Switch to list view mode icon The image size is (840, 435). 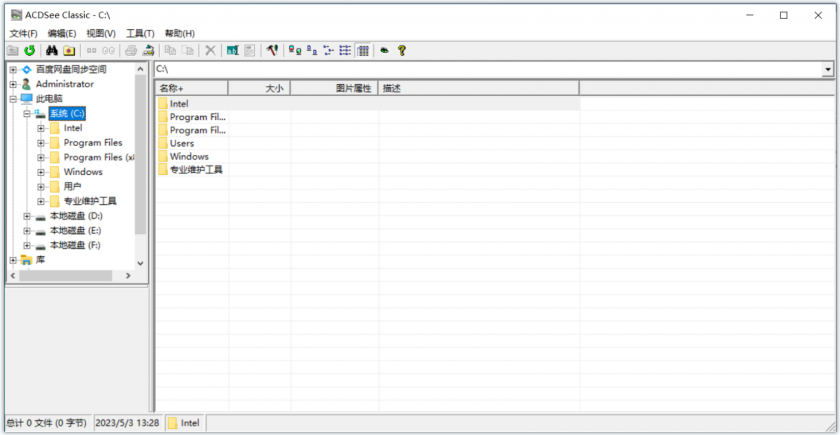[x=328, y=51]
